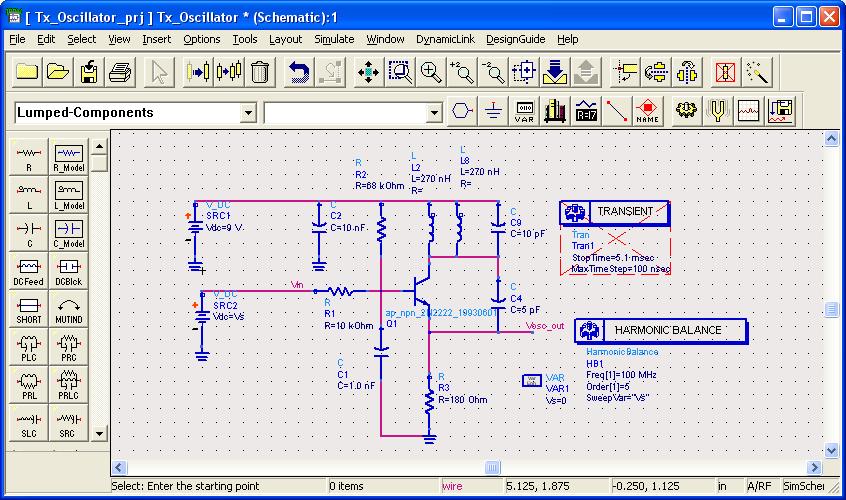Select the VAR1 variable block
846x500 pixels.
(532, 381)
